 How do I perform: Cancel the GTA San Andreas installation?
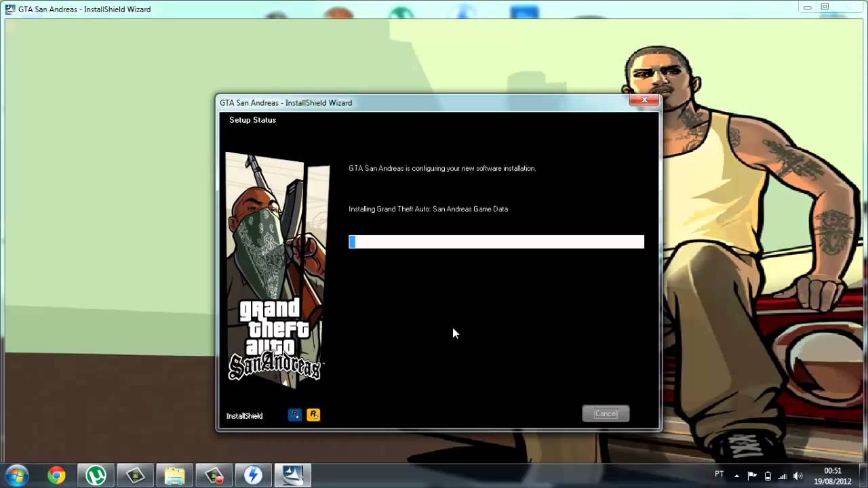pos(606,413)
